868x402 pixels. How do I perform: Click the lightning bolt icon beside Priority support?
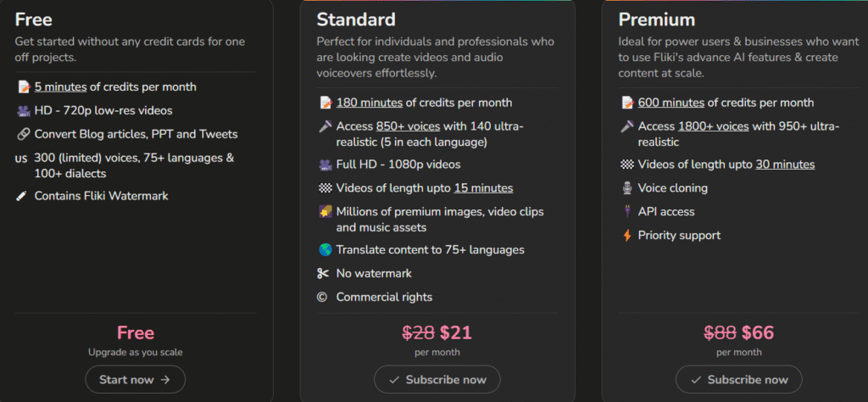coord(626,236)
